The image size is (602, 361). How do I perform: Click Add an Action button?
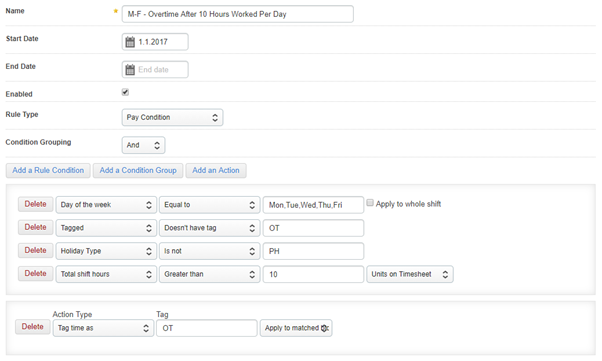[216, 171]
